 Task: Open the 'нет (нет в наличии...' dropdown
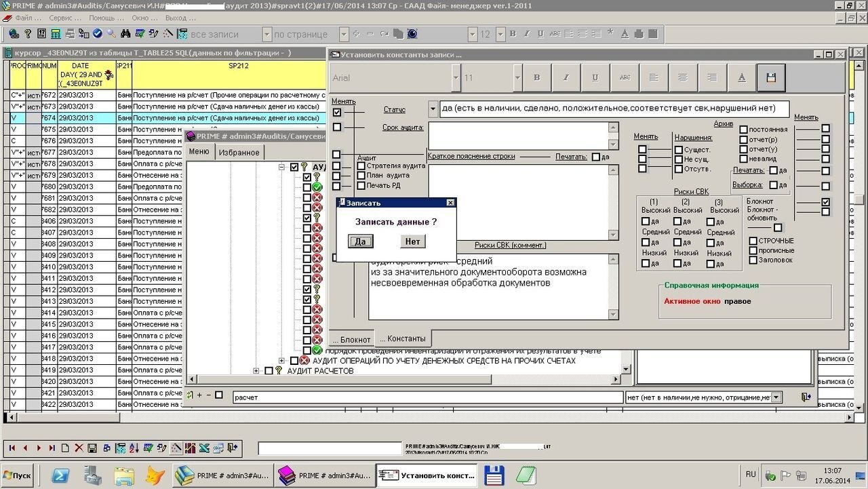776,397
